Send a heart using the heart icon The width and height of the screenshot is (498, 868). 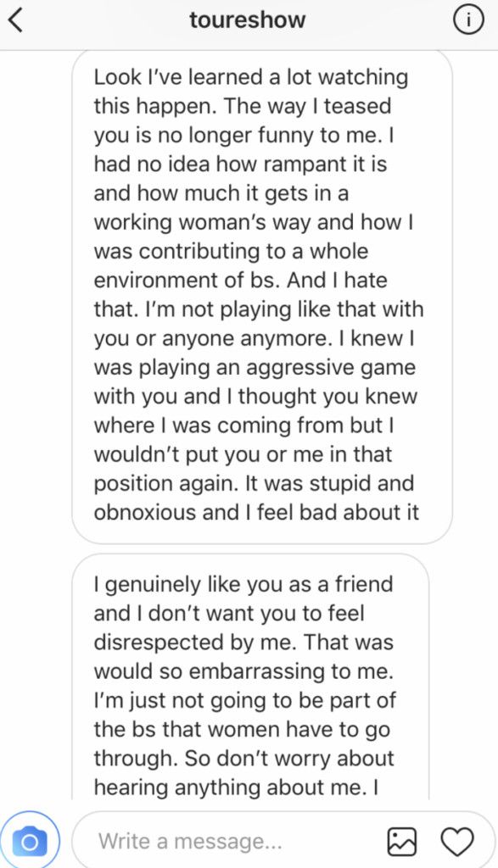pos(457,842)
